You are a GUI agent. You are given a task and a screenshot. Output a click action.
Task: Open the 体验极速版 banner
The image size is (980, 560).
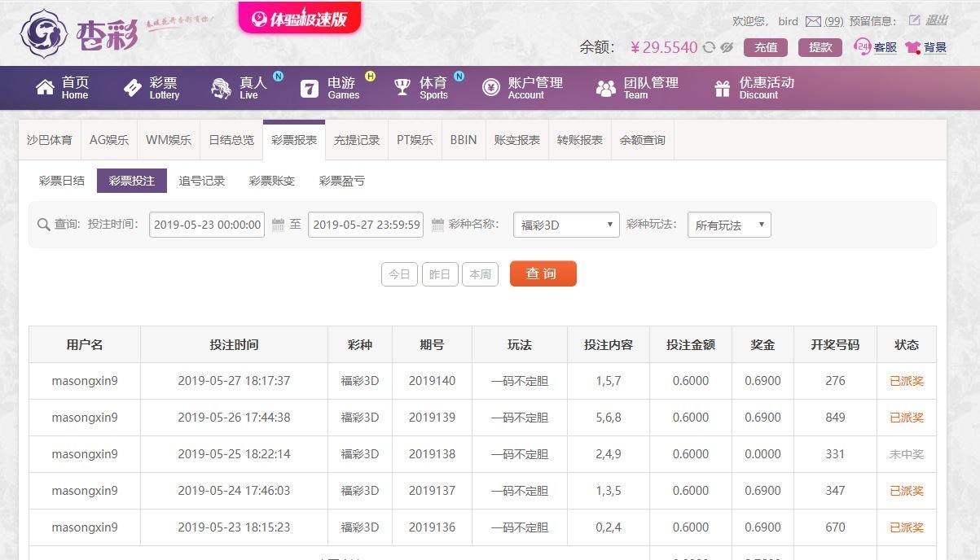tap(300, 18)
